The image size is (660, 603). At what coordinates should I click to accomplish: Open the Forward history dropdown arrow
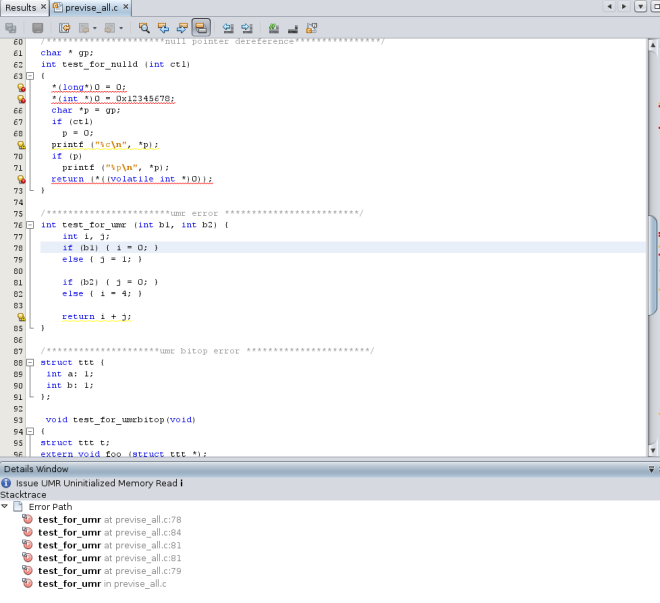(x=121, y=28)
